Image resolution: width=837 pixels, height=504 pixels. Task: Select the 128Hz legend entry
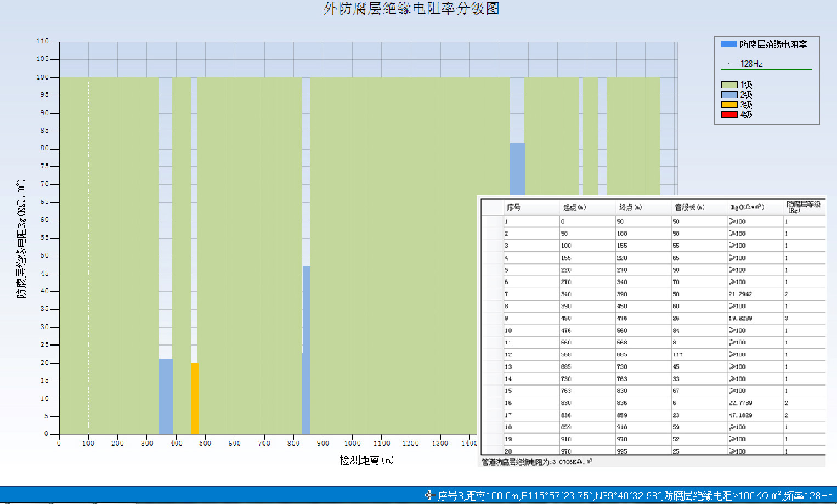(x=751, y=64)
